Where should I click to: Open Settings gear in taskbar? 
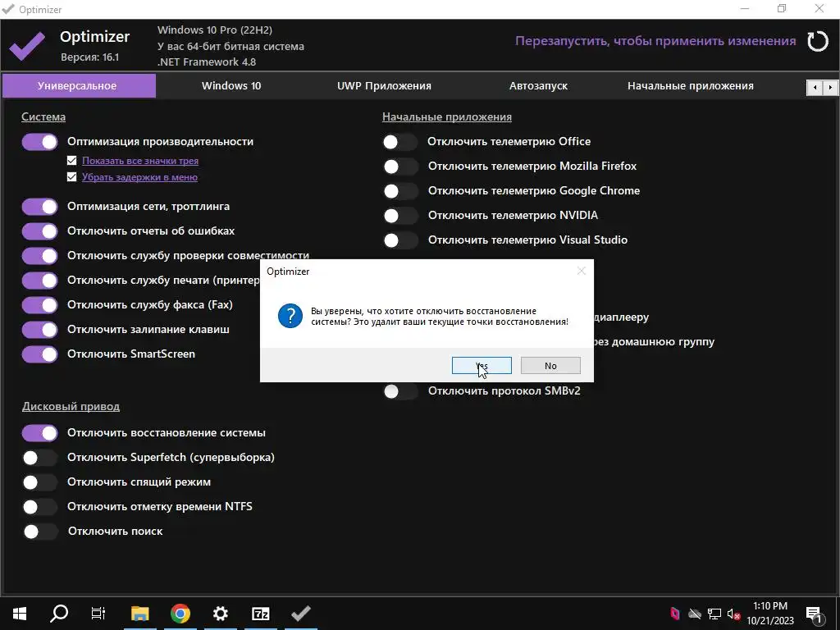[x=220, y=614]
